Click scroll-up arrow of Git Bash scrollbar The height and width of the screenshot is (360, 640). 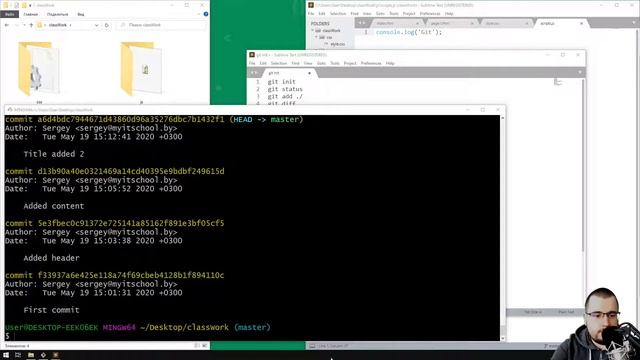coord(503,118)
